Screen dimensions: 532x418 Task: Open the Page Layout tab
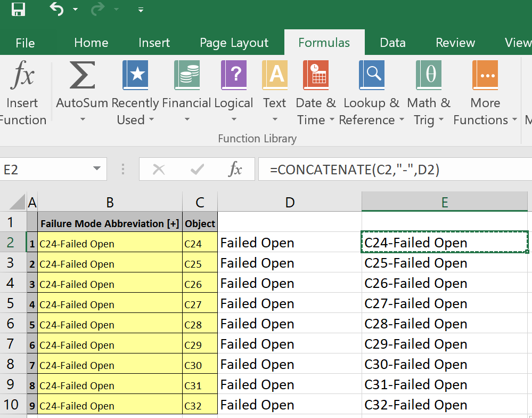pos(234,43)
